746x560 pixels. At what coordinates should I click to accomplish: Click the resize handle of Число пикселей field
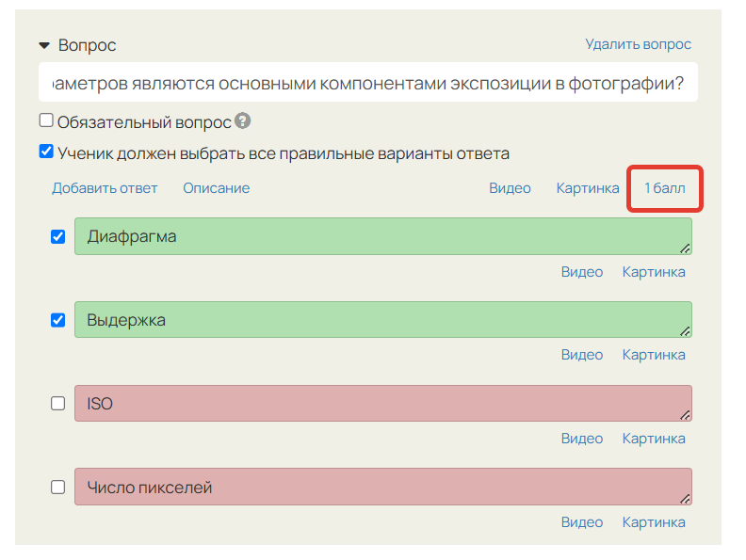685,499
